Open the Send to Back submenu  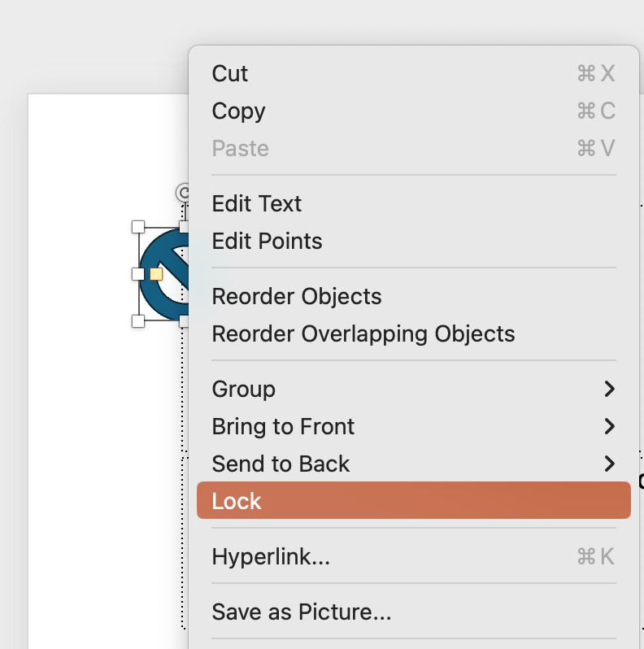tap(609, 464)
